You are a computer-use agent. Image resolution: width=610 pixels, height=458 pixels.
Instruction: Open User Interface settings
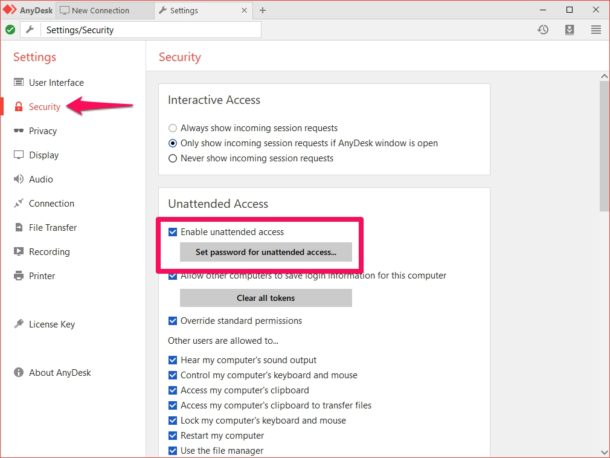[x=56, y=82]
